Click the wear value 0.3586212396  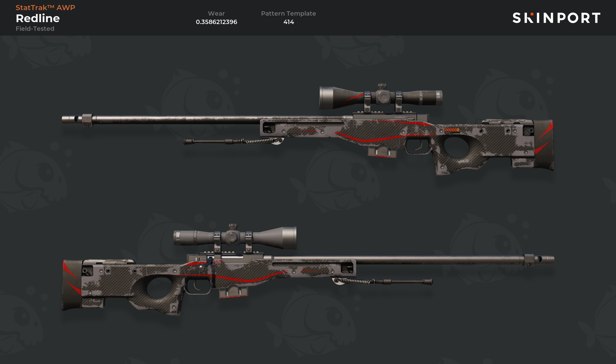pos(217,22)
